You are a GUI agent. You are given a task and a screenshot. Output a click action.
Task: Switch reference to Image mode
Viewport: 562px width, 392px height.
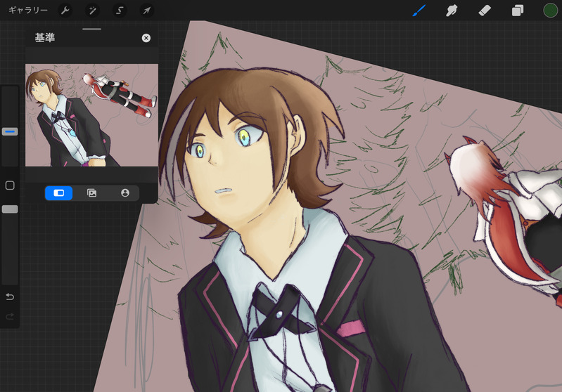point(91,193)
